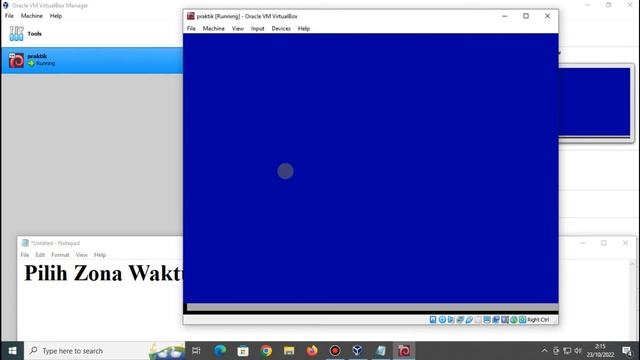This screenshot has width=640, height=360.
Task: Launch Google Chrome from taskbar
Action: (266, 351)
